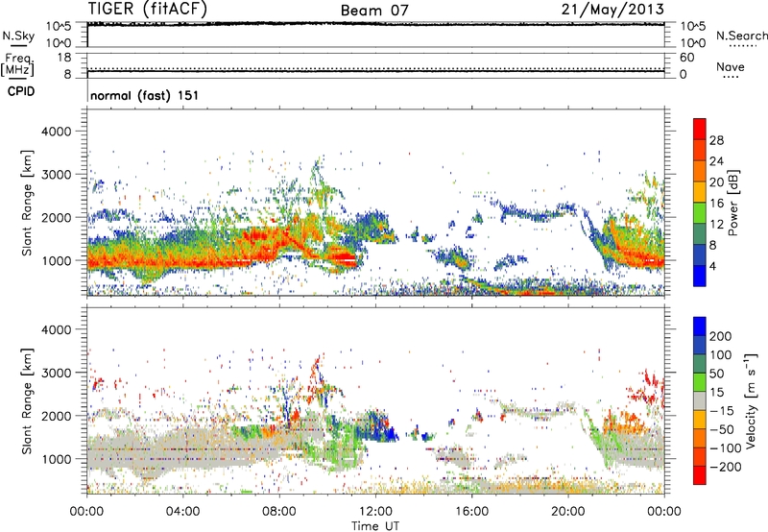The image size is (768, 532).
Task: Click the '60' Nave axis tick
Action: tap(686, 58)
